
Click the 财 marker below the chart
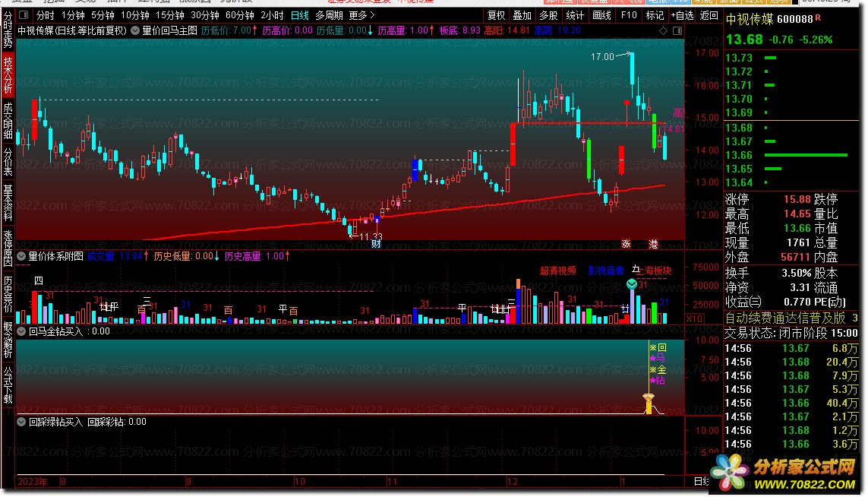[377, 244]
